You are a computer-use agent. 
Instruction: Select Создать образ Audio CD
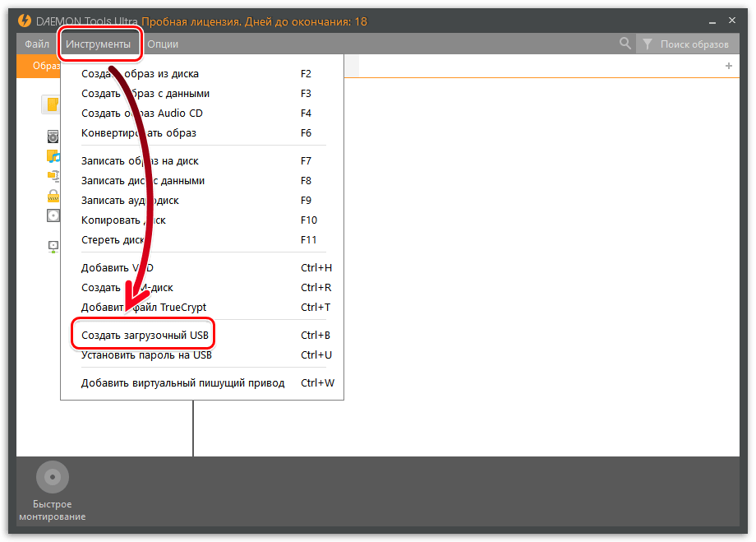(142, 113)
